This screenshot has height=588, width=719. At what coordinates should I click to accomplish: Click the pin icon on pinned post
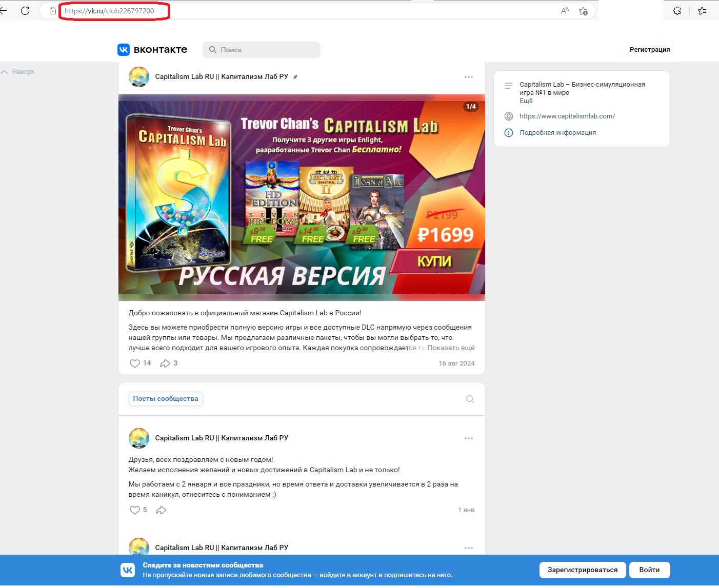pyautogui.click(x=295, y=77)
